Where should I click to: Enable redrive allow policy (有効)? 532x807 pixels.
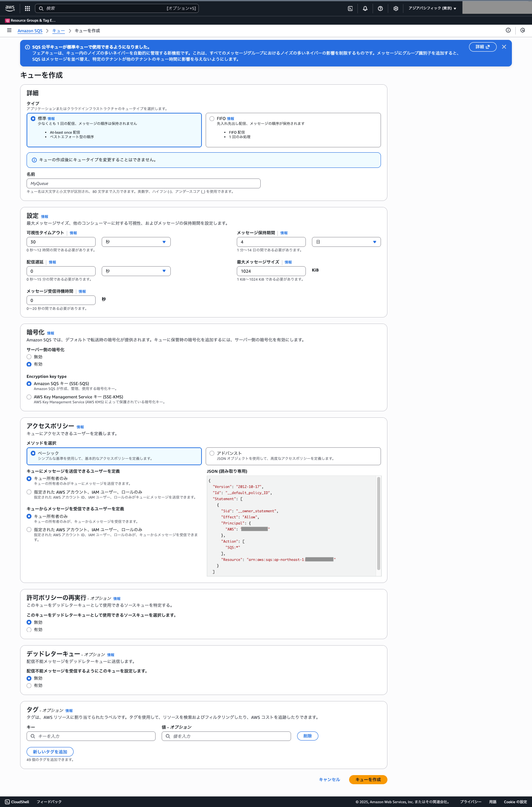click(29, 630)
